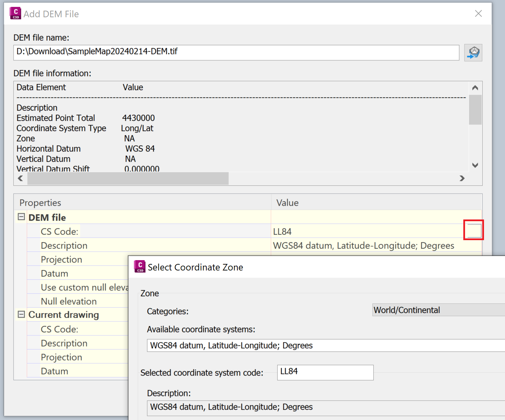
Task: Collapse the Current drawing property group
Action: (21, 314)
